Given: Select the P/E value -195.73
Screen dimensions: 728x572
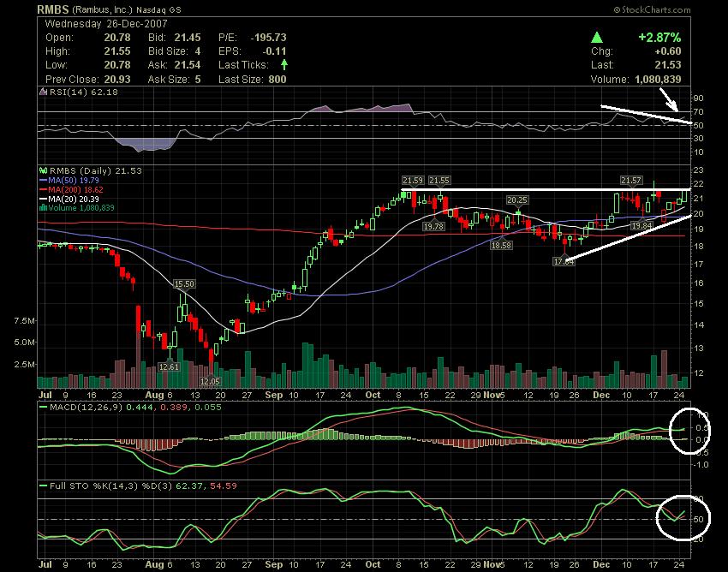Looking at the screenshot, I should (268, 38).
